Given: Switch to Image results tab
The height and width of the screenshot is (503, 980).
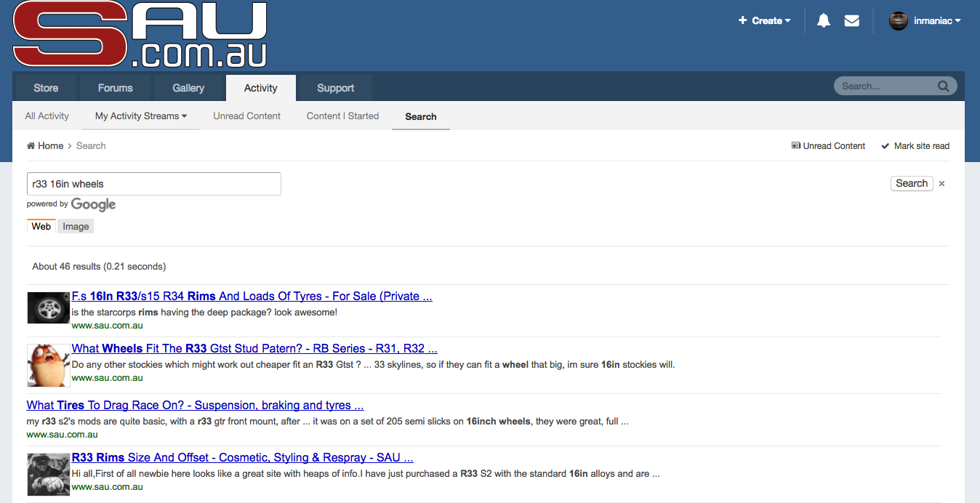Looking at the screenshot, I should pos(76,227).
